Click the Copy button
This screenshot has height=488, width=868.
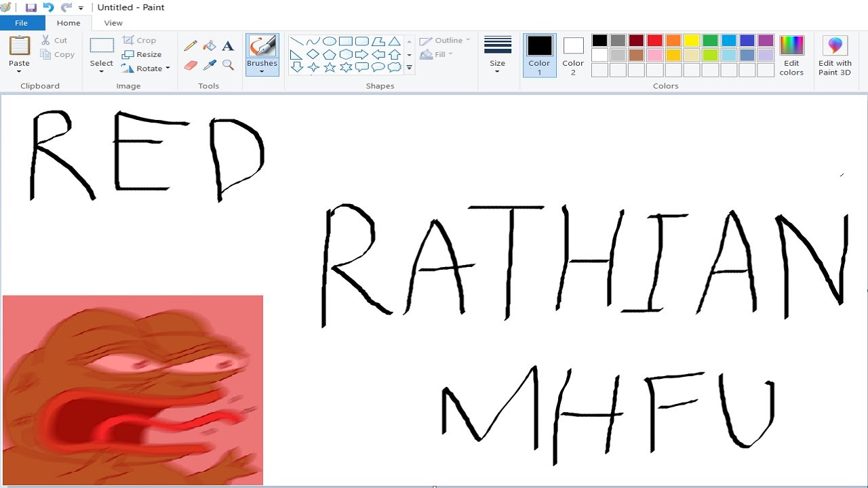pyautogui.click(x=58, y=55)
